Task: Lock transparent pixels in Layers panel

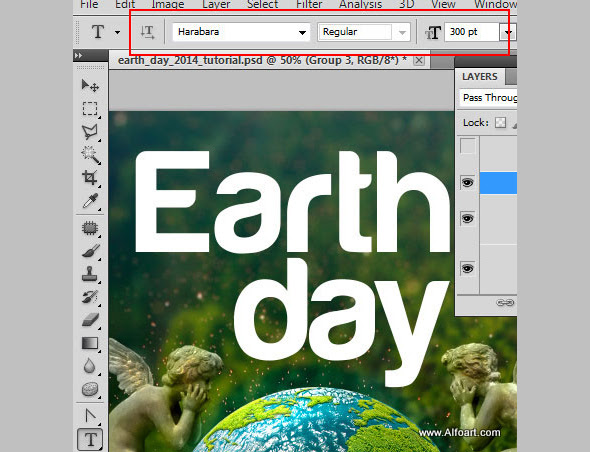Action: 500,123
